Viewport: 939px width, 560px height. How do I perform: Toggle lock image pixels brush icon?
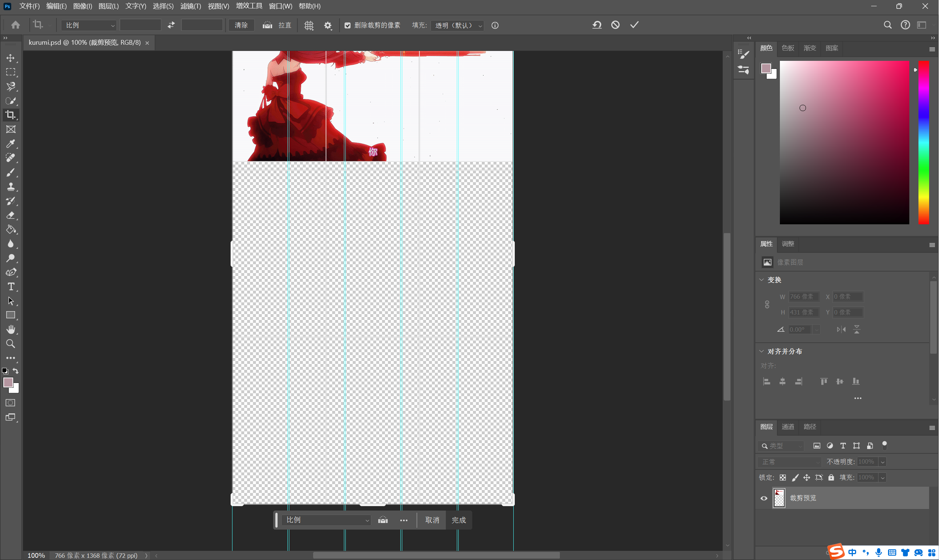click(795, 478)
